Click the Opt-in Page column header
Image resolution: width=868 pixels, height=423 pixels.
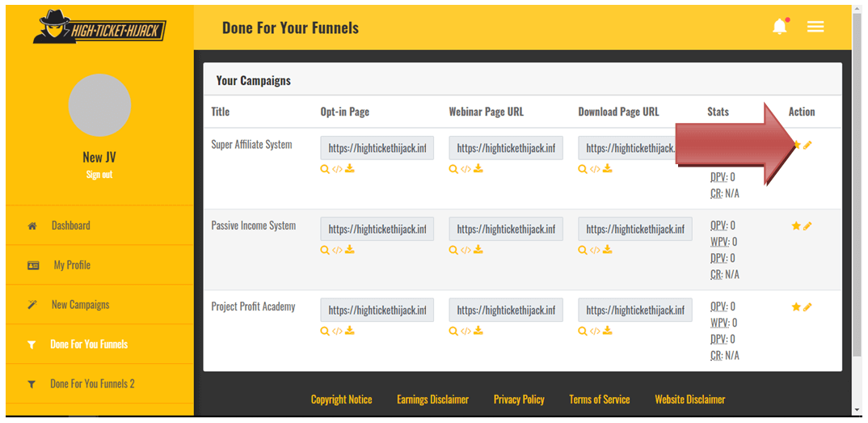pos(344,112)
